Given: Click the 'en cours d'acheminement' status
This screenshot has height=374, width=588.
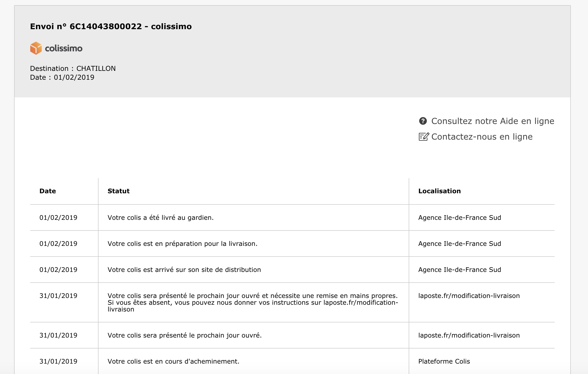Looking at the screenshot, I should click(x=173, y=361).
